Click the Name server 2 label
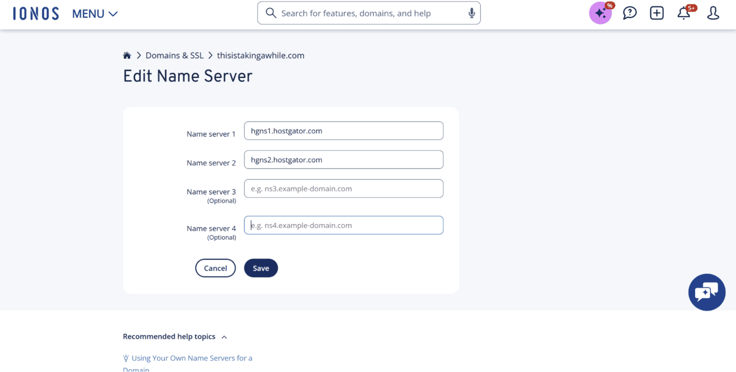The width and height of the screenshot is (736, 372). [x=211, y=163]
